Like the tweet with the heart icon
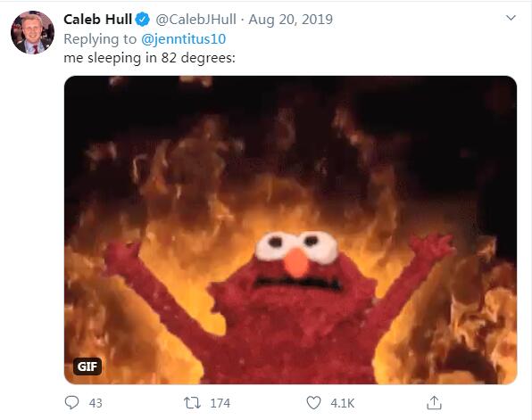 [x=313, y=403]
